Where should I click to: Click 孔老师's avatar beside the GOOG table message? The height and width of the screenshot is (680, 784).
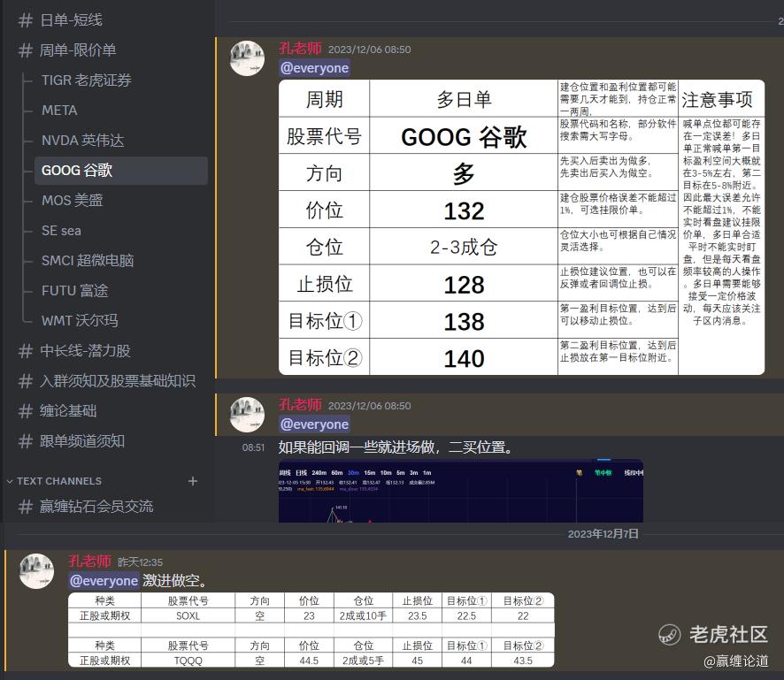point(247,58)
